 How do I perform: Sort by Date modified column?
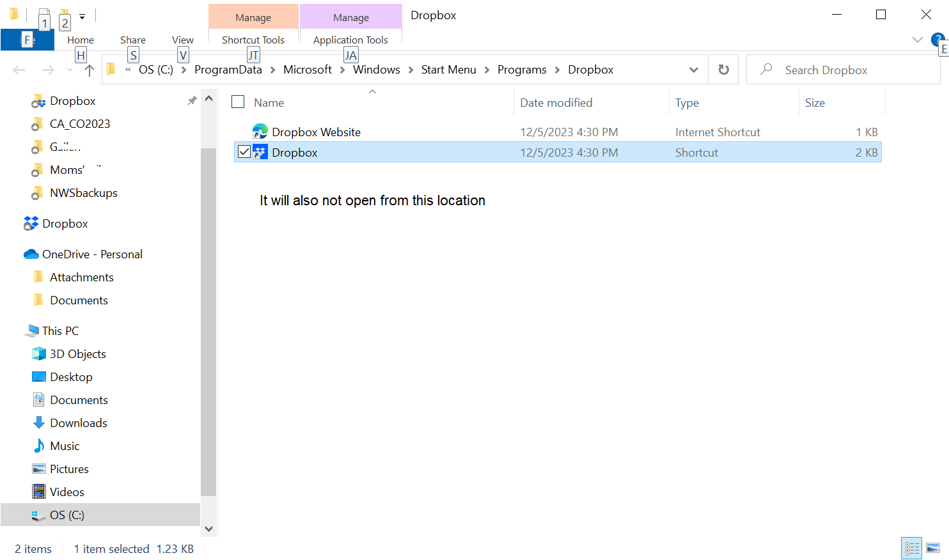coord(556,102)
